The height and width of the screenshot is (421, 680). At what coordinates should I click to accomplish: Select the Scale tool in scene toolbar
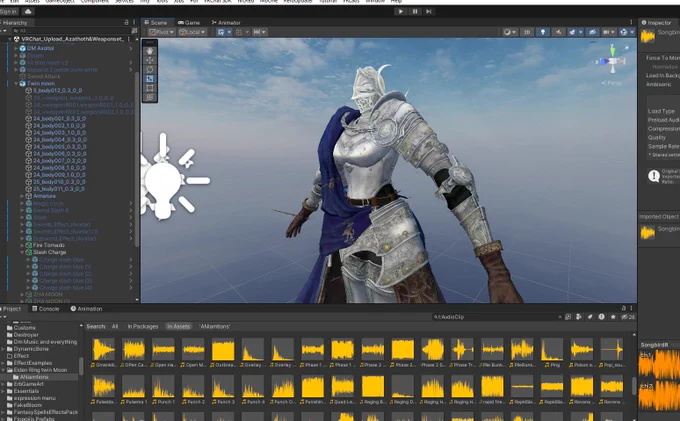tap(150, 78)
